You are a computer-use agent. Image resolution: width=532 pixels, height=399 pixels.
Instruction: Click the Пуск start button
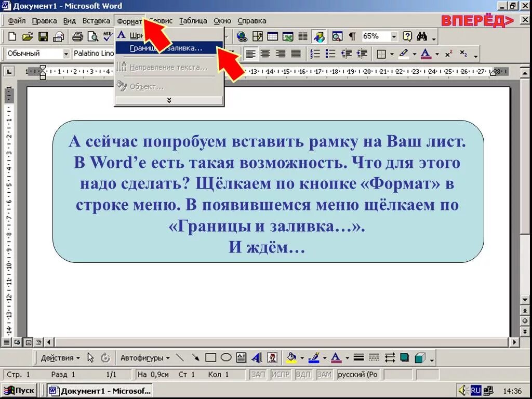(19, 391)
